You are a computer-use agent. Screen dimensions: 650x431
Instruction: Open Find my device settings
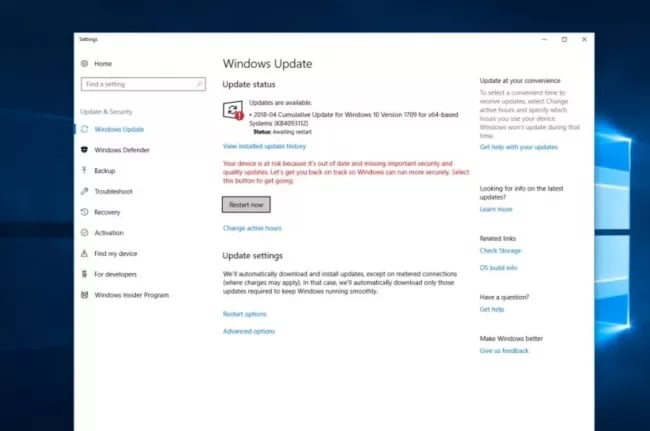(x=115, y=253)
